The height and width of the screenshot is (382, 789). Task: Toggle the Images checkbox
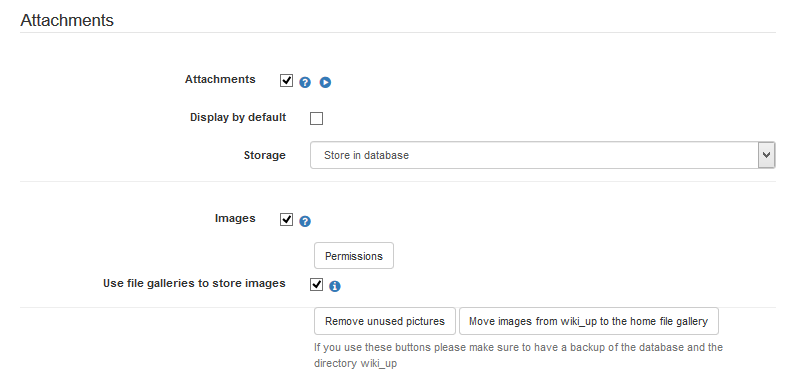click(286, 219)
